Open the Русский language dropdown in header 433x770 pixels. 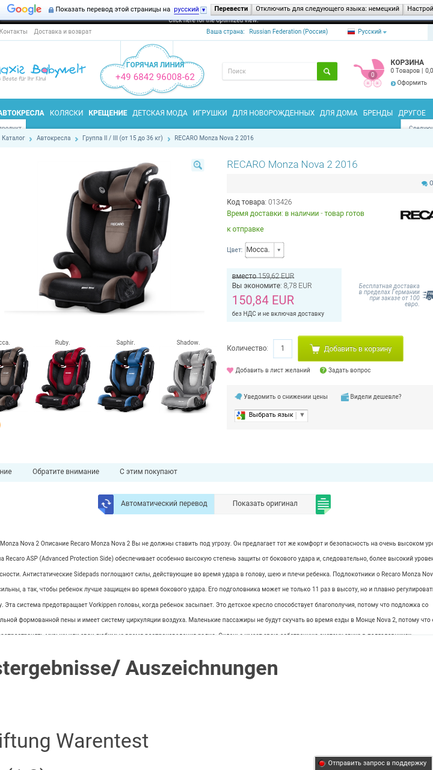coord(367,31)
